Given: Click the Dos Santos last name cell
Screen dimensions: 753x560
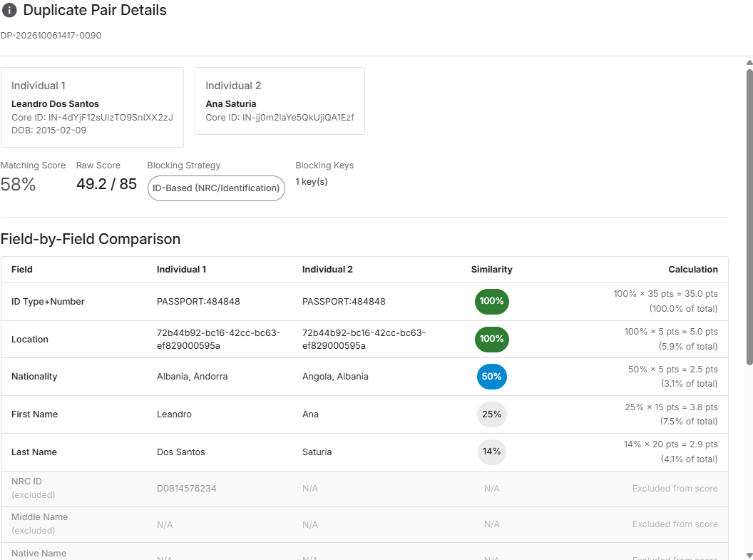Looking at the screenshot, I should pyautogui.click(x=181, y=452).
